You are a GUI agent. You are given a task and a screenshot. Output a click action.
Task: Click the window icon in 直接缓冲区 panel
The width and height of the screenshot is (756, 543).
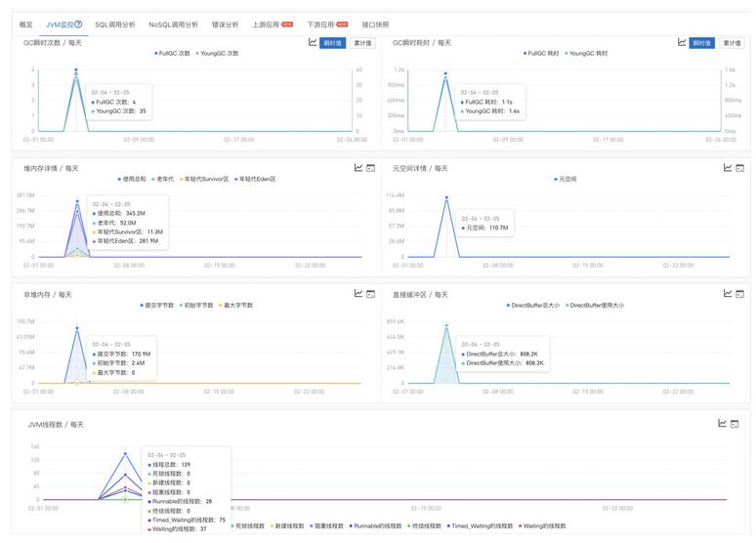739,294
